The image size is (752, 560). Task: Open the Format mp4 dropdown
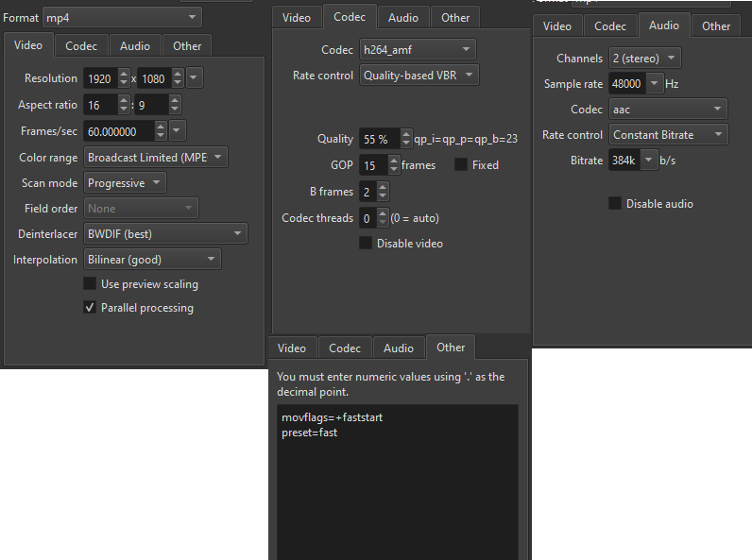122,18
